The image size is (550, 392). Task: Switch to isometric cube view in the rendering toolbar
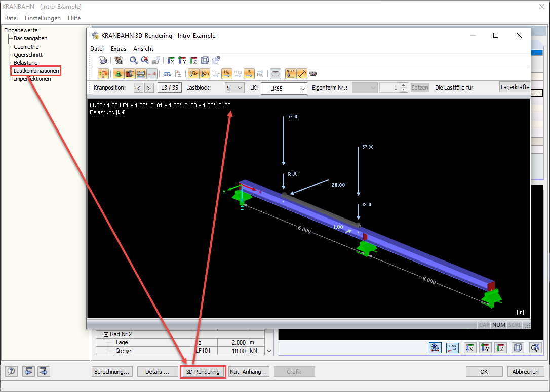(205, 60)
